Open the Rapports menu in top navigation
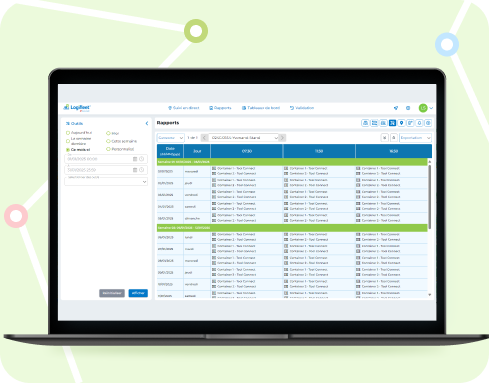This screenshot has height=383, width=489. coord(220,108)
